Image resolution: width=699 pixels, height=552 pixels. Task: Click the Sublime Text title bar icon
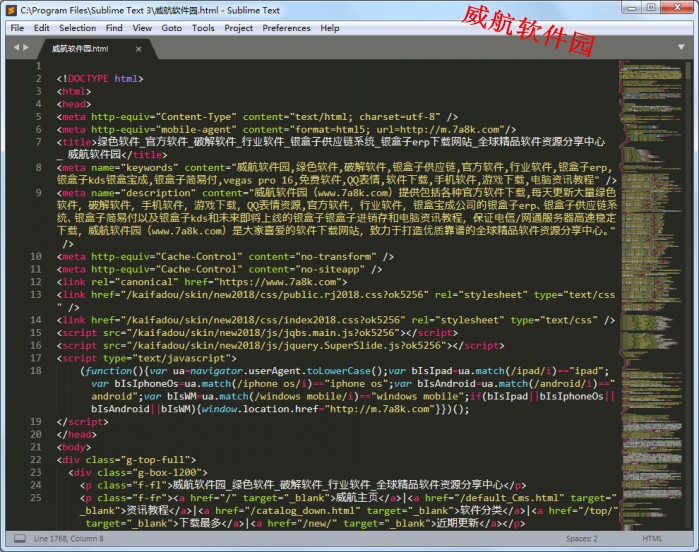[12, 10]
